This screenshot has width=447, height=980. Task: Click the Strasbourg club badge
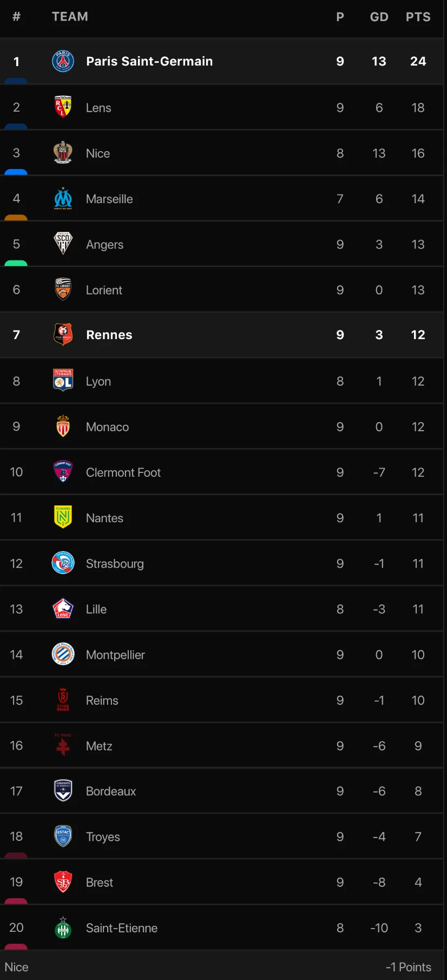63,563
